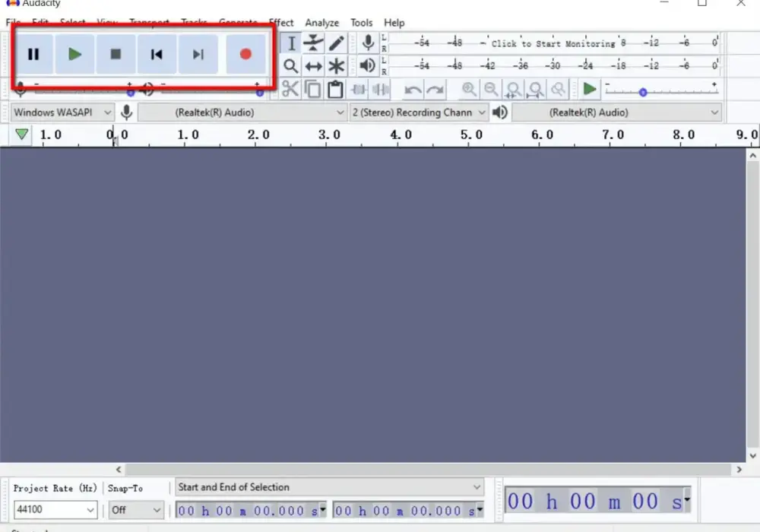Click the Undo arrow icon
The height and width of the screenshot is (532, 760).
(x=413, y=90)
